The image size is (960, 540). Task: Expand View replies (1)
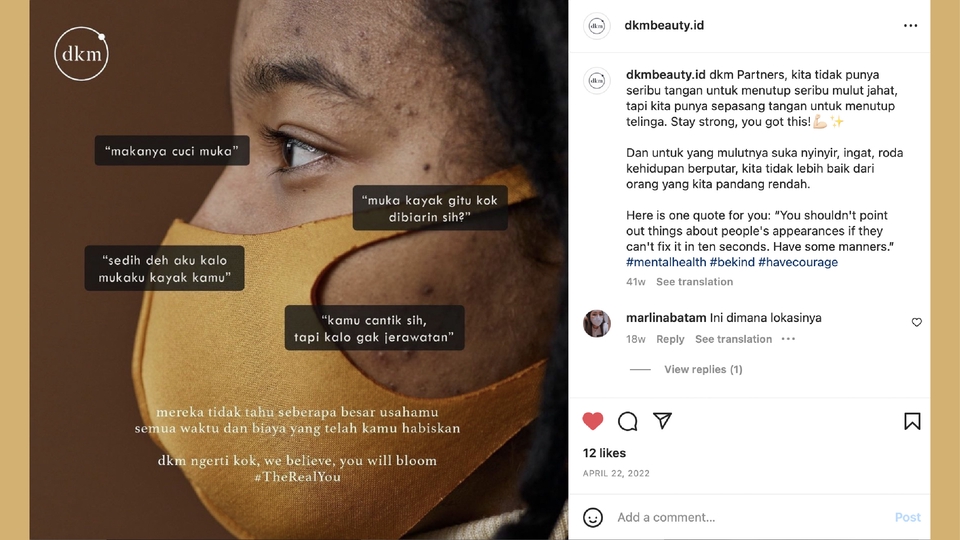[703, 369]
